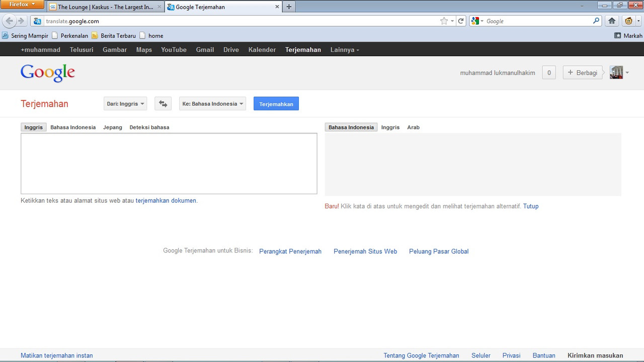Open YouTube in the Google bar
The width and height of the screenshot is (644, 362).
(x=174, y=50)
